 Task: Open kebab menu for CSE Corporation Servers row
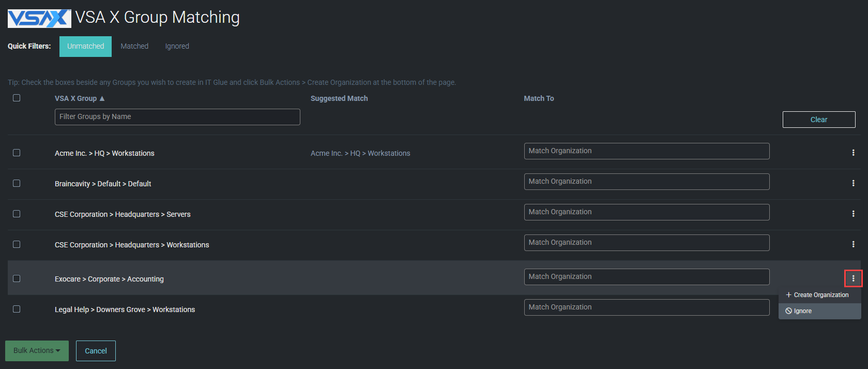(x=853, y=214)
